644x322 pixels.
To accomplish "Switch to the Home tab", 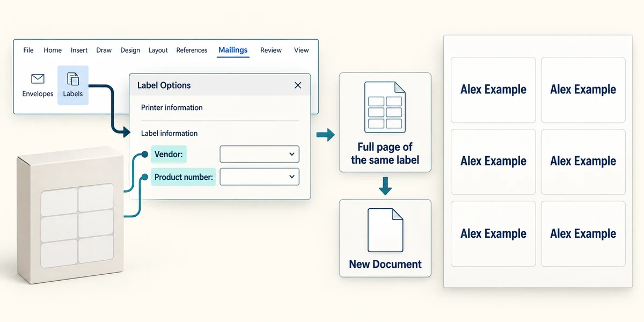I will pos(53,50).
